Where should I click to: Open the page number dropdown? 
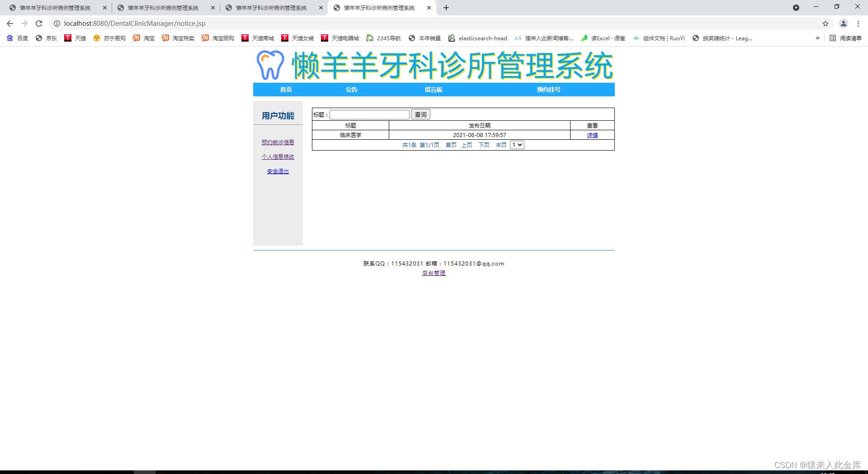517,145
